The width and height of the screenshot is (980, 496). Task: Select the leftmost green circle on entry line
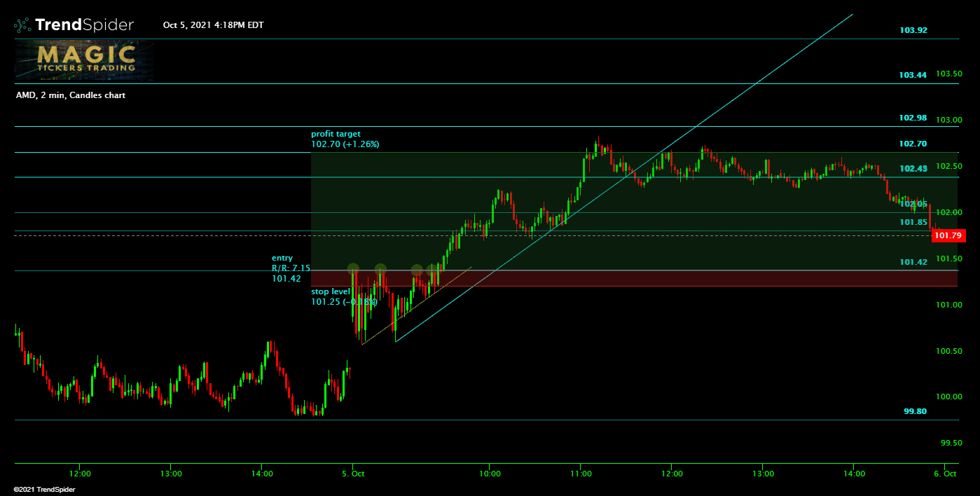(353, 269)
